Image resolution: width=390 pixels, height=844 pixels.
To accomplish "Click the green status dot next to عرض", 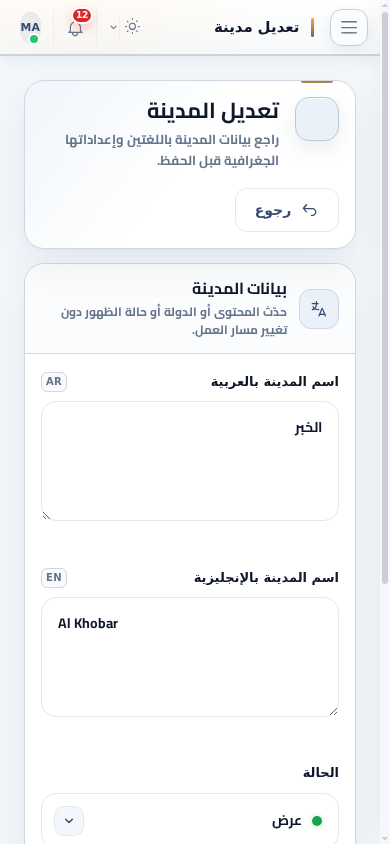I will [x=317, y=821].
